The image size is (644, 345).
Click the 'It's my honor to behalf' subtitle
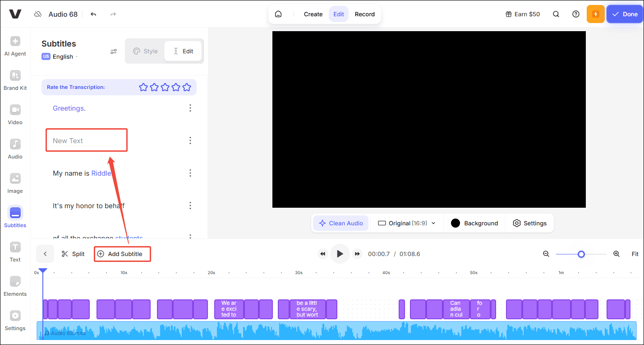(x=88, y=205)
